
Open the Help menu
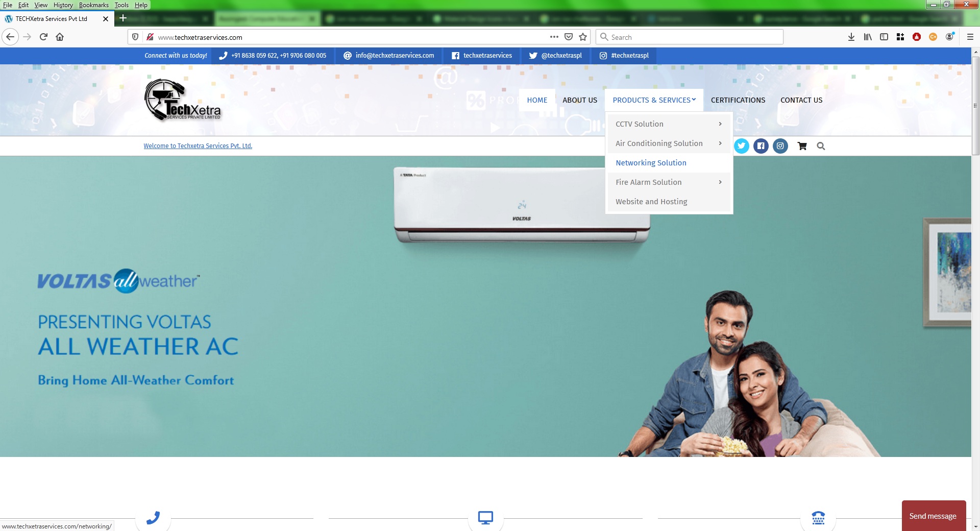point(141,5)
